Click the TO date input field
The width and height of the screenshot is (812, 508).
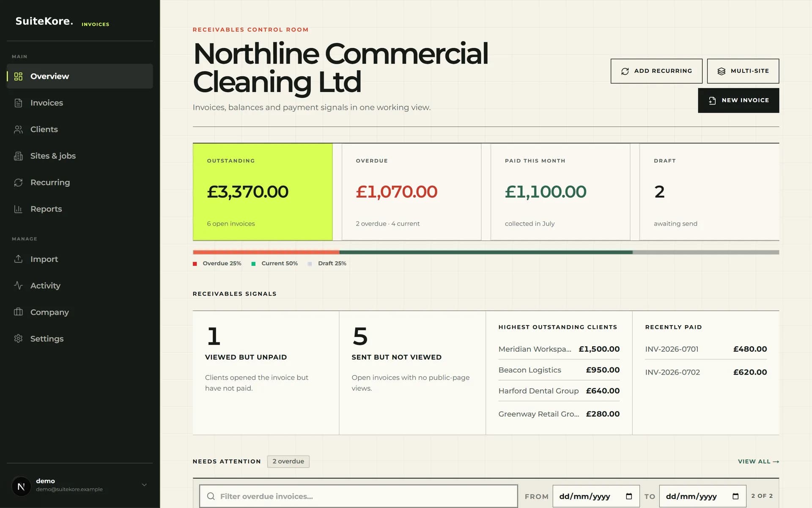702,496
